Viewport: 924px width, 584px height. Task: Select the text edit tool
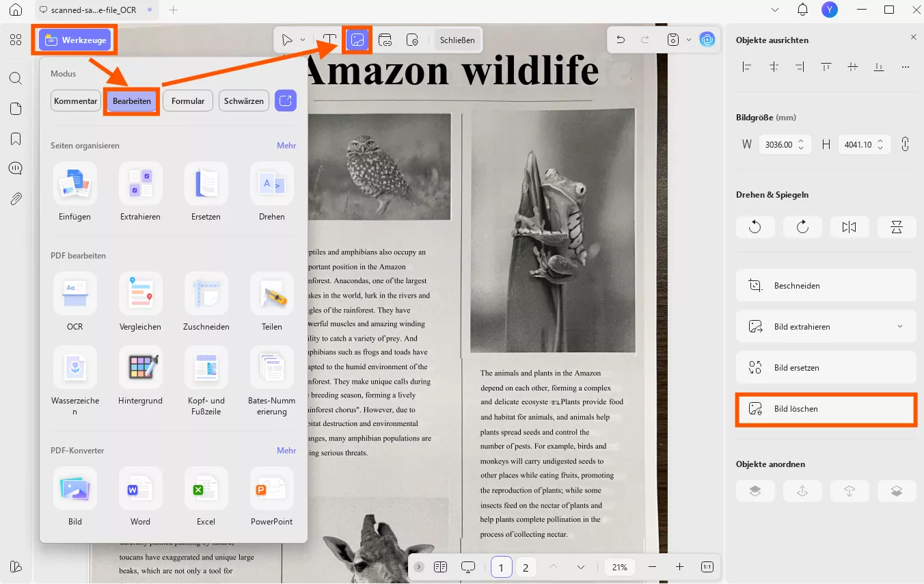(x=330, y=40)
